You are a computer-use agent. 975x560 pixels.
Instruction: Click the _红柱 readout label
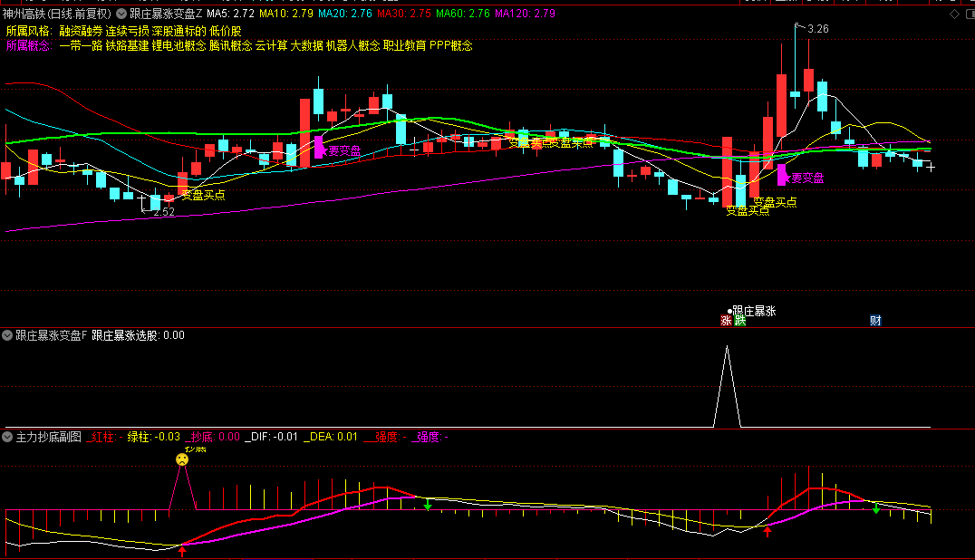click(x=104, y=437)
